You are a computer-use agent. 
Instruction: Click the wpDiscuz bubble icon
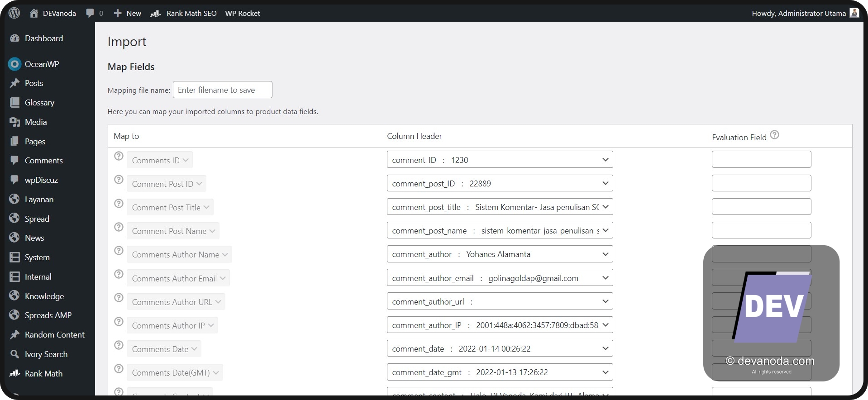click(x=15, y=180)
